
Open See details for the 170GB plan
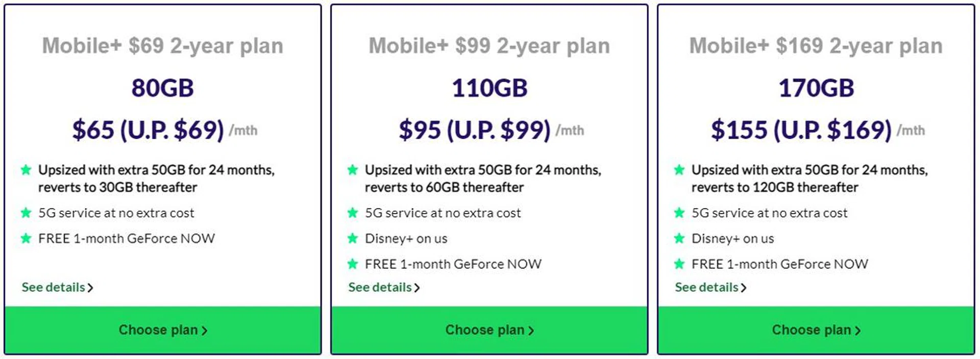(707, 287)
